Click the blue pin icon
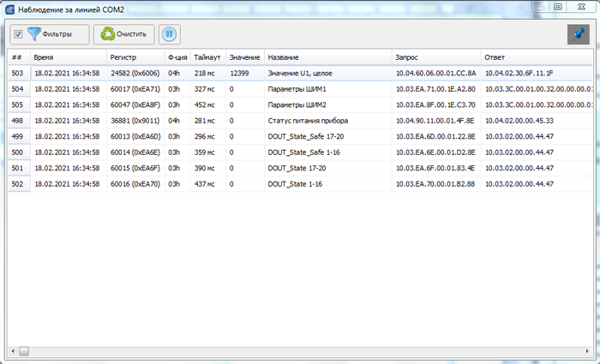The width and height of the screenshot is (600, 364). [x=579, y=34]
